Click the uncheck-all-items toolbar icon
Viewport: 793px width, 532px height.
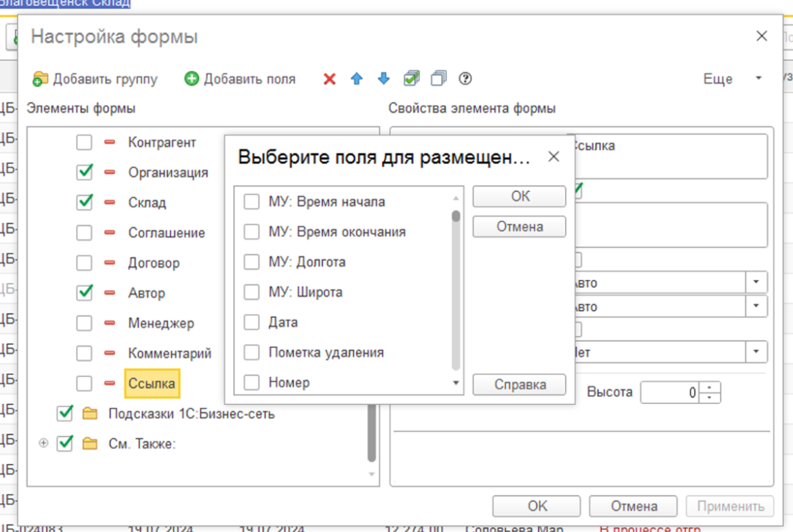(438, 78)
